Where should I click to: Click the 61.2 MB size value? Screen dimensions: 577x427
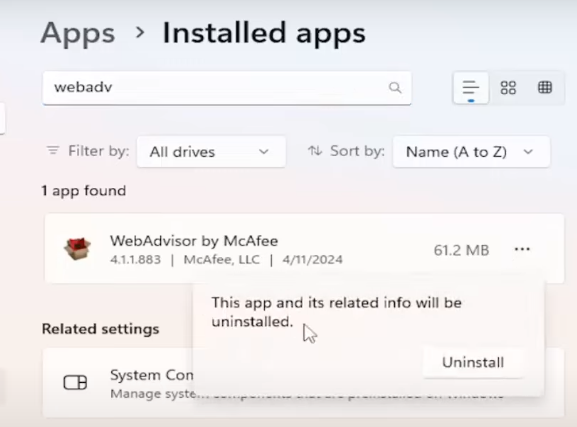[x=461, y=250]
